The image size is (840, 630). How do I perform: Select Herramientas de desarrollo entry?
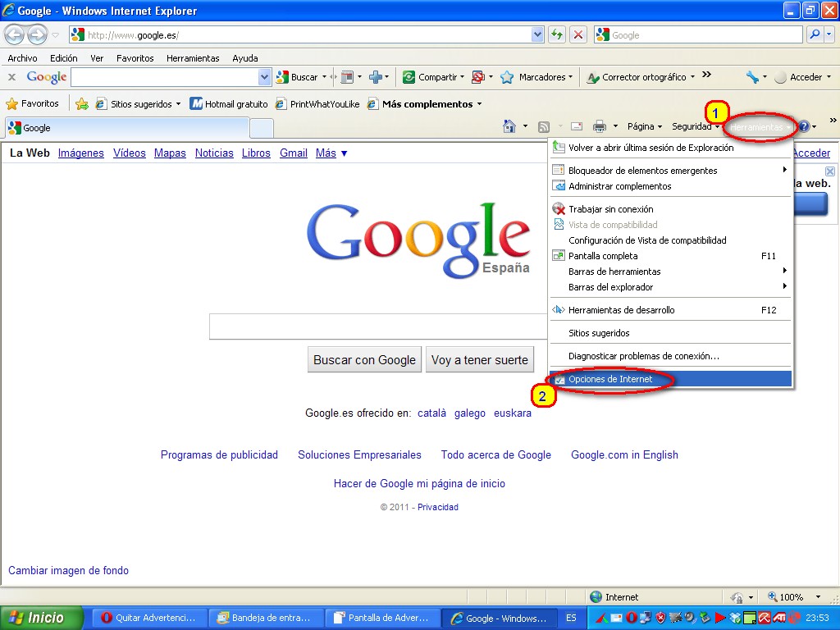(x=670, y=309)
